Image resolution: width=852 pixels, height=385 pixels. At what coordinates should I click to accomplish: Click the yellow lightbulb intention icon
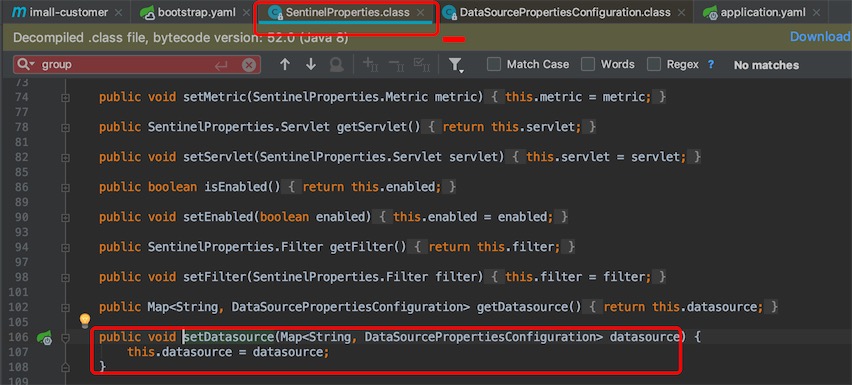85,320
